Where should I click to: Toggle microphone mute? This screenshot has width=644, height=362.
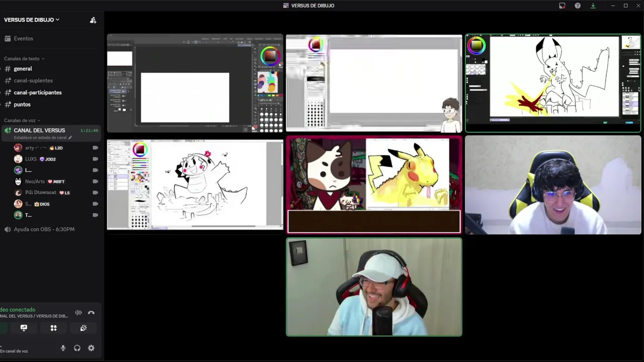pos(63,348)
